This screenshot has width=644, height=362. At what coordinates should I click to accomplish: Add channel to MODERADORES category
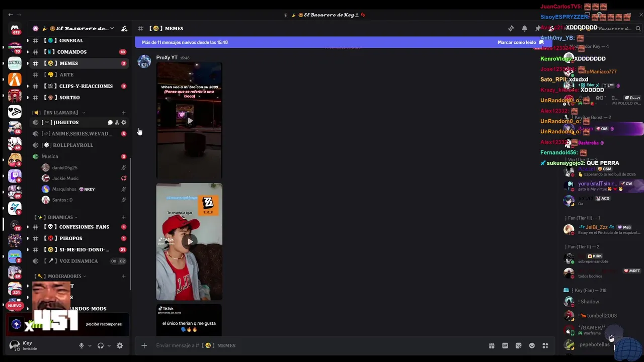[x=124, y=276]
